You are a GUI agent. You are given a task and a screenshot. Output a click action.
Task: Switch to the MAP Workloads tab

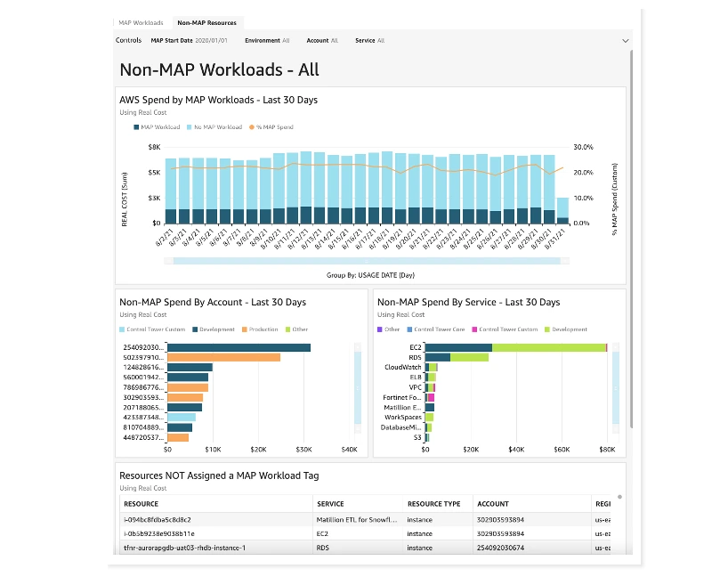click(x=141, y=22)
